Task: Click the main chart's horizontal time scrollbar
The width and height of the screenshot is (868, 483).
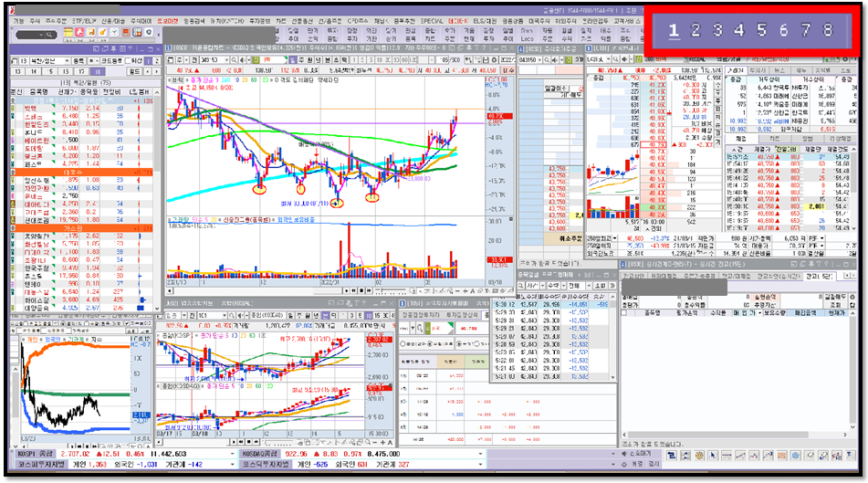Action: [256, 290]
